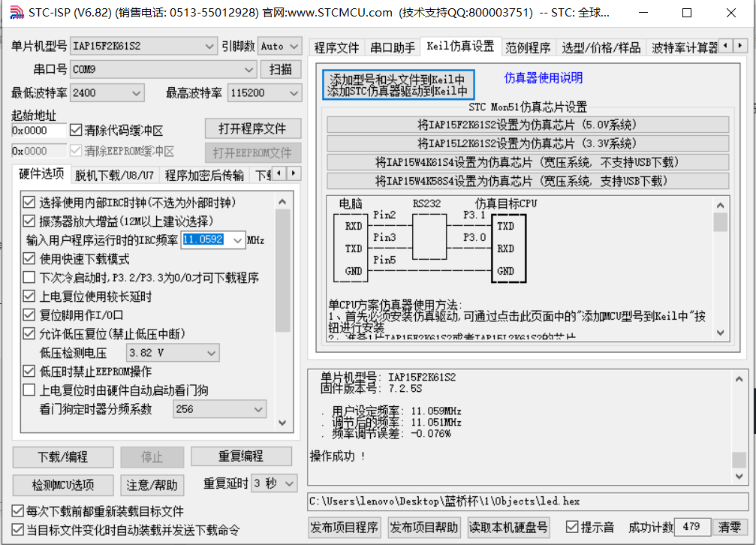Toggle 选择使用内部IRC时钟 checkbox
The image size is (756, 545).
[29, 202]
